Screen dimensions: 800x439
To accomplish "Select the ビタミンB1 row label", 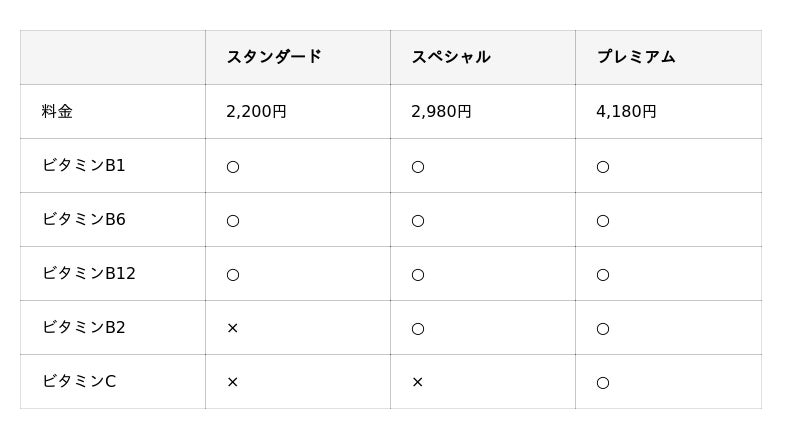I will coord(84,166).
